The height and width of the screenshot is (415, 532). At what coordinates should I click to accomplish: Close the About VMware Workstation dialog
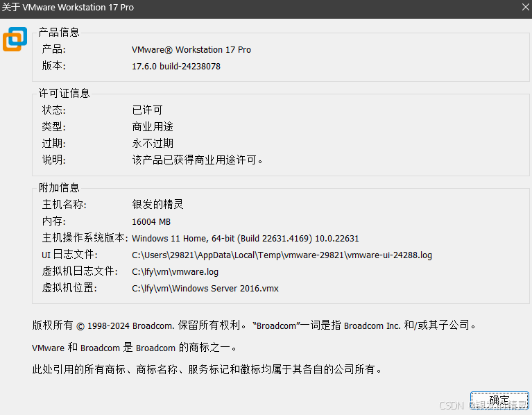point(525,7)
